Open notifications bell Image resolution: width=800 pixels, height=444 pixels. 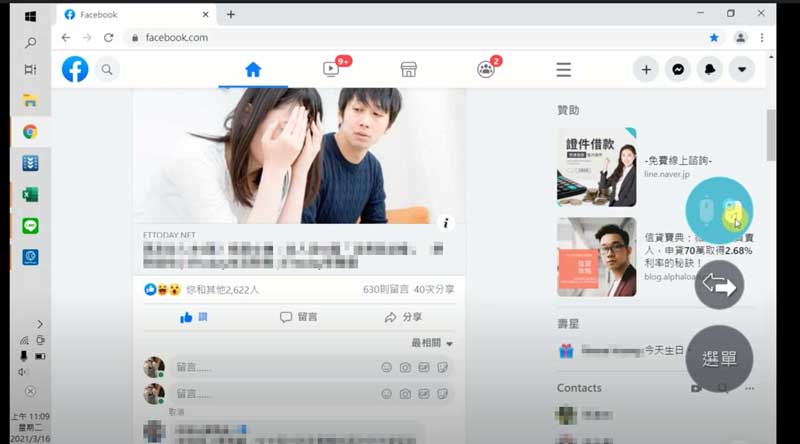coord(710,69)
